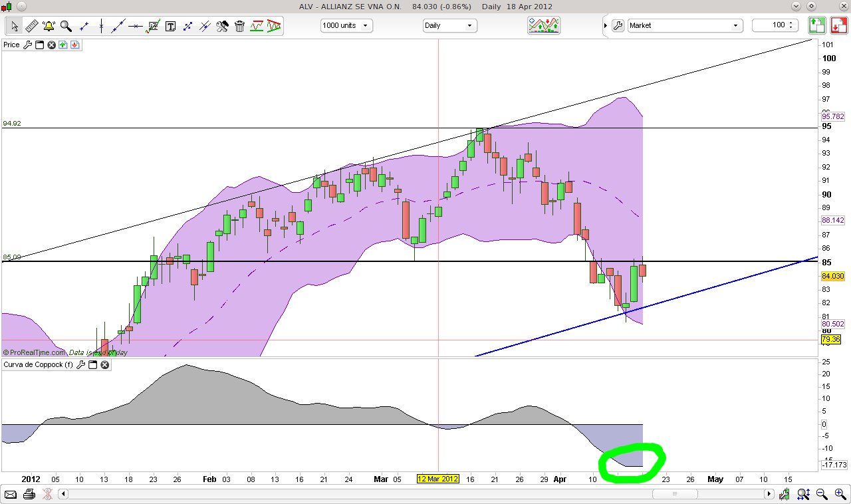The height and width of the screenshot is (504, 851).
Task: Increase quantity using the 100 stepper arrows
Action: click(791, 21)
